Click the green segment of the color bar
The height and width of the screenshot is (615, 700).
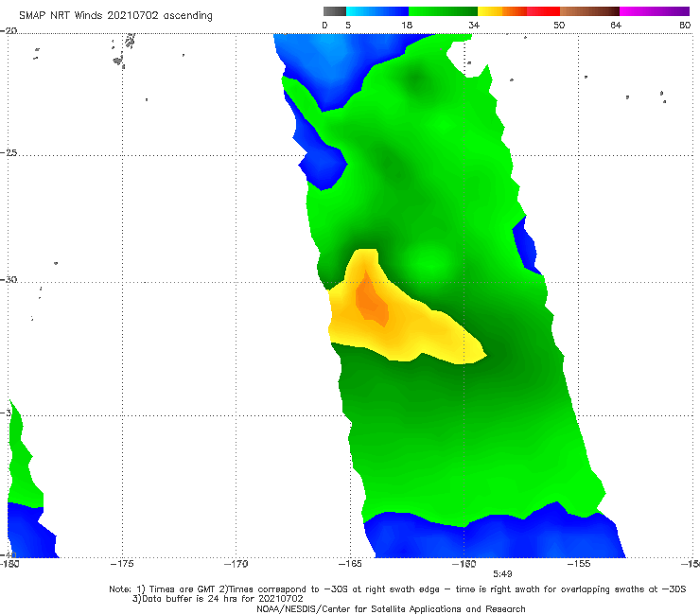(443, 11)
